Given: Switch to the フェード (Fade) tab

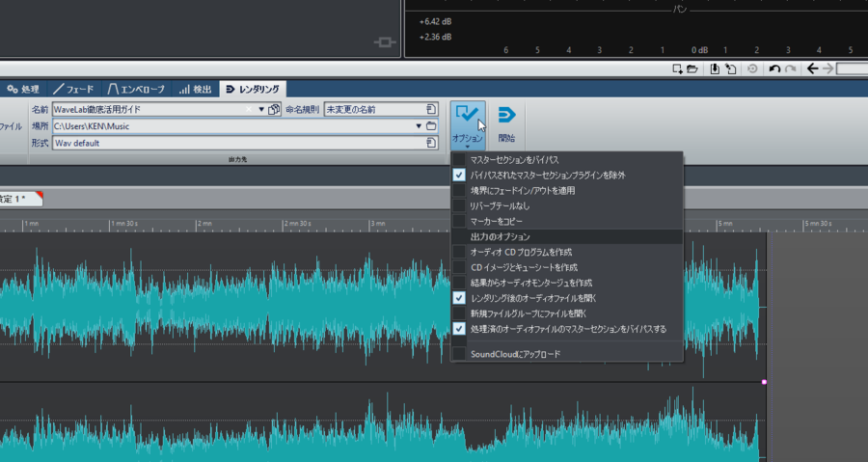Looking at the screenshot, I should [x=73, y=89].
